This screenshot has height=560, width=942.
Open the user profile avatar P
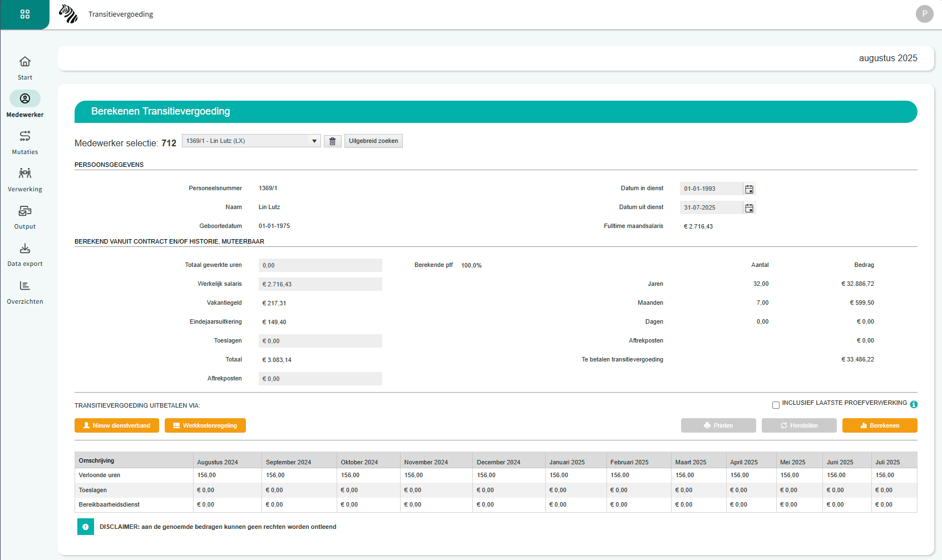pyautogui.click(x=924, y=14)
